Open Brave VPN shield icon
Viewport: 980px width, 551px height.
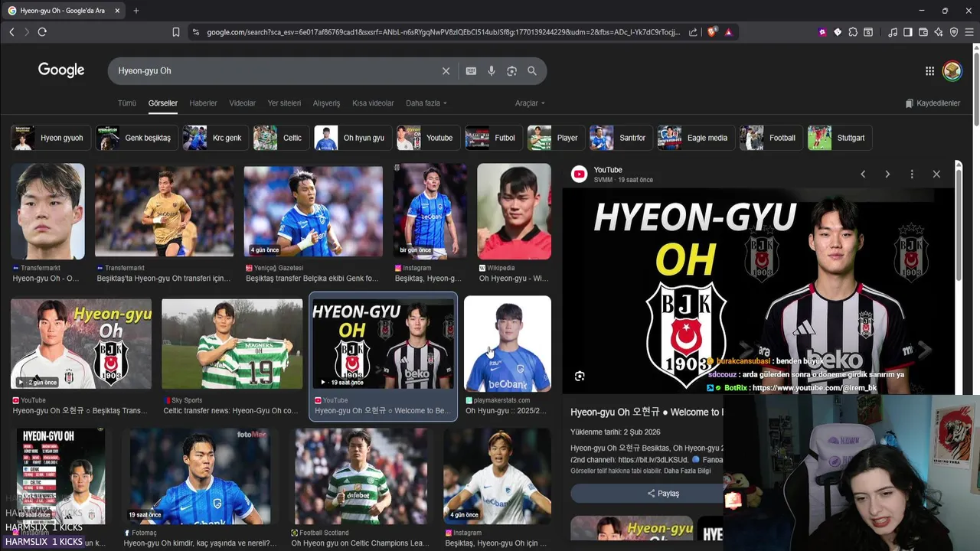coord(954,32)
